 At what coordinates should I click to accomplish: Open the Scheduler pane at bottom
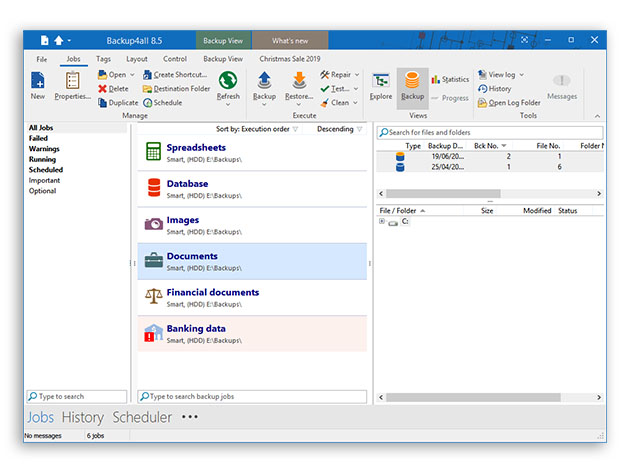click(x=142, y=417)
